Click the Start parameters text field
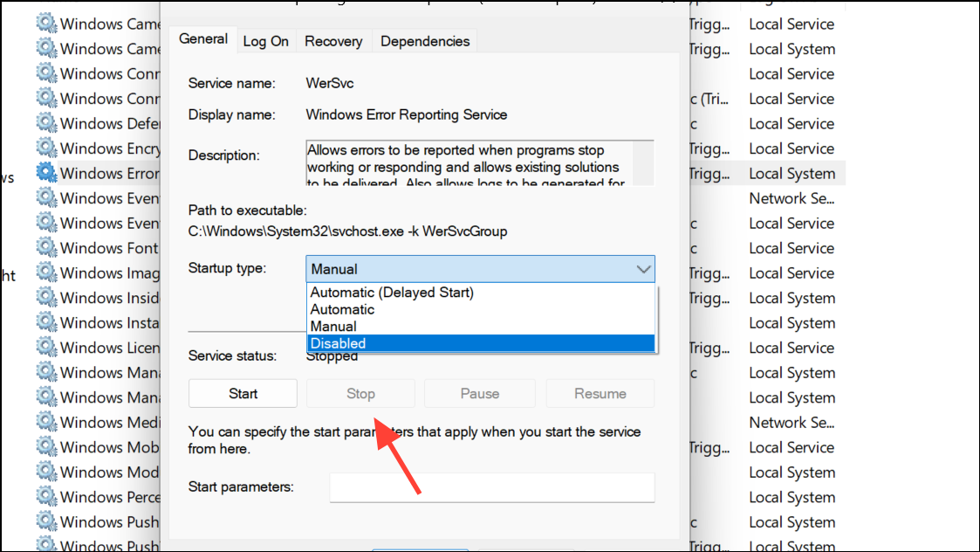980x552 pixels. 491,487
